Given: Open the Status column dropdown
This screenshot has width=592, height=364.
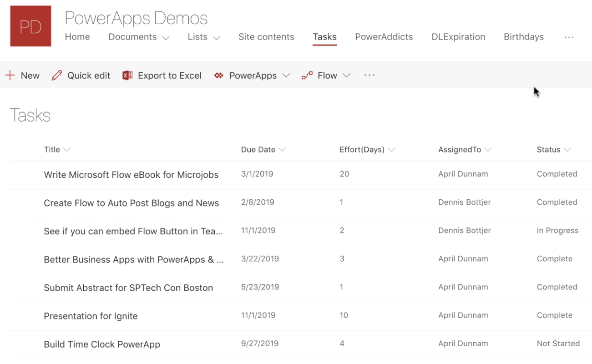Looking at the screenshot, I should point(567,150).
